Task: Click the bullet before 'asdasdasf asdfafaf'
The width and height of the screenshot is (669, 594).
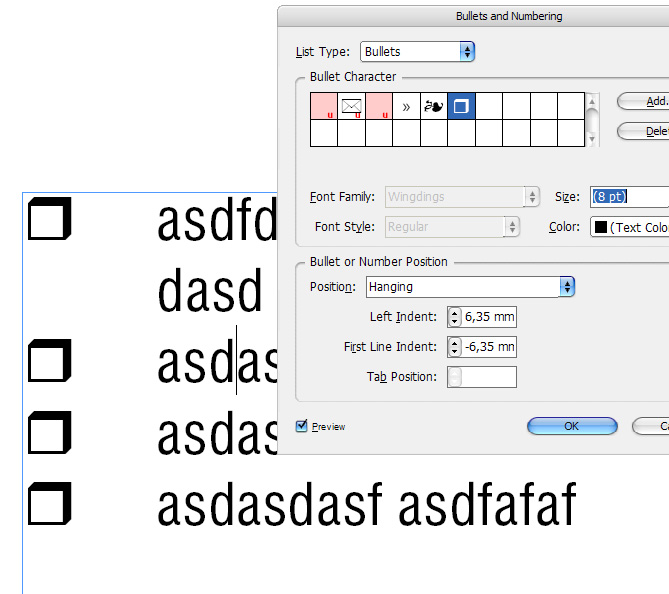Action: click(49, 504)
